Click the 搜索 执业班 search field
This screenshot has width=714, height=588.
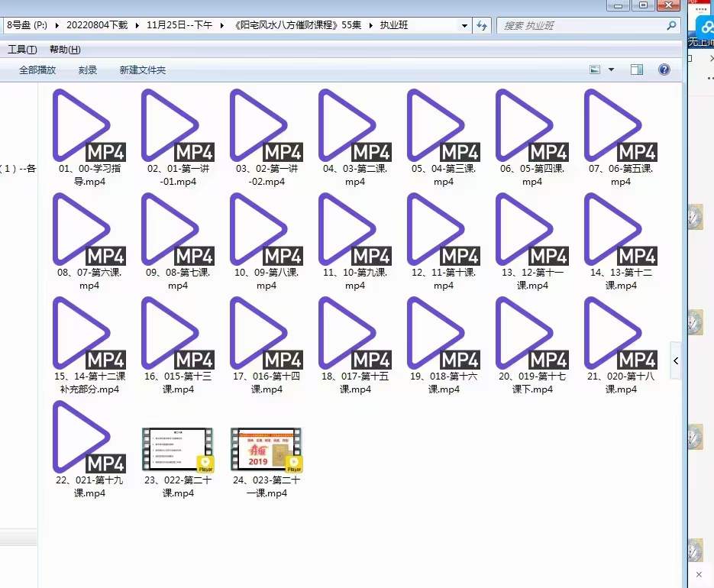(580, 25)
